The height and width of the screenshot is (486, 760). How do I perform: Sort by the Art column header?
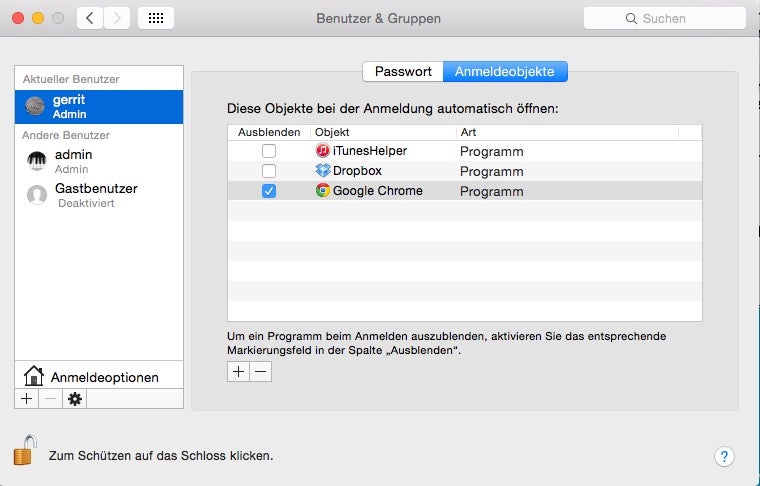click(567, 132)
